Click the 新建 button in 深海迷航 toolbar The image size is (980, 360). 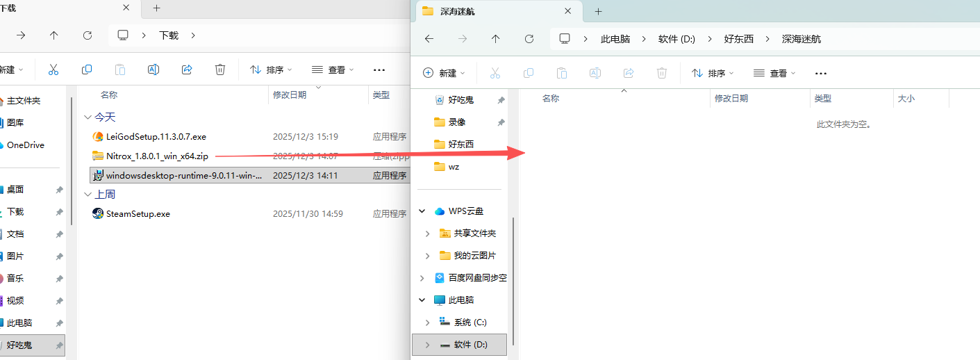point(444,73)
